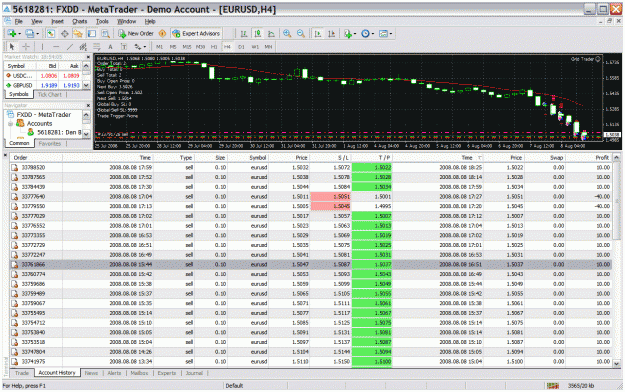625x392 pixels.
Task: Select the Equidistant Channel tool
Action: click(x=83, y=47)
